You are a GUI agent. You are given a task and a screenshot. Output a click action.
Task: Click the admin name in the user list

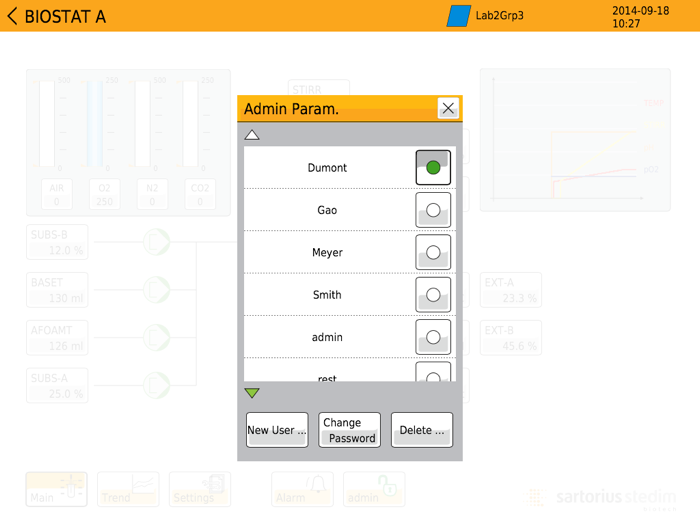327,338
